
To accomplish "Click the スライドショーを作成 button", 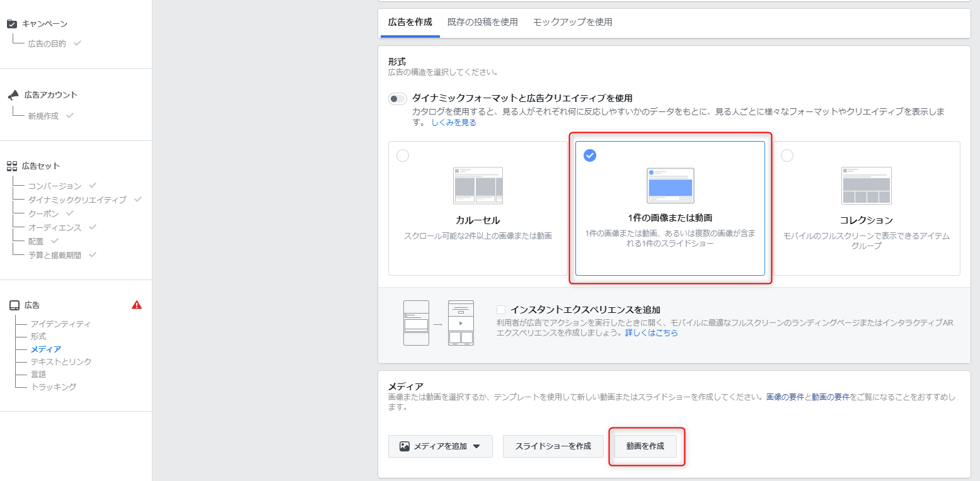I will point(553,446).
